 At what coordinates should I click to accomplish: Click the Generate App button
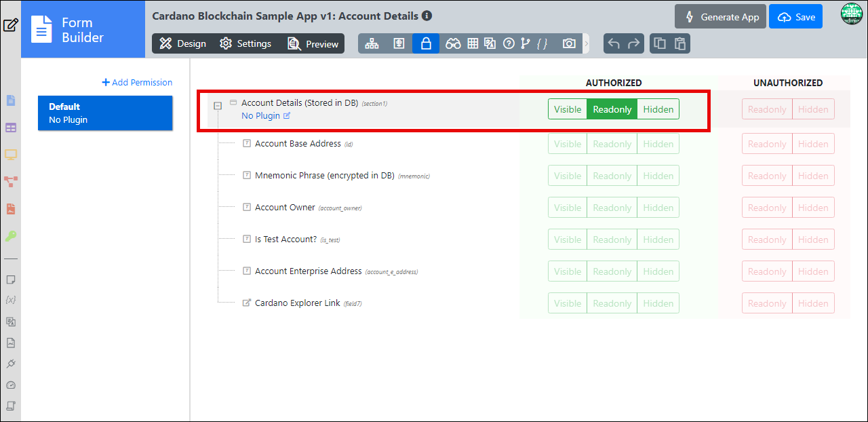(x=720, y=17)
